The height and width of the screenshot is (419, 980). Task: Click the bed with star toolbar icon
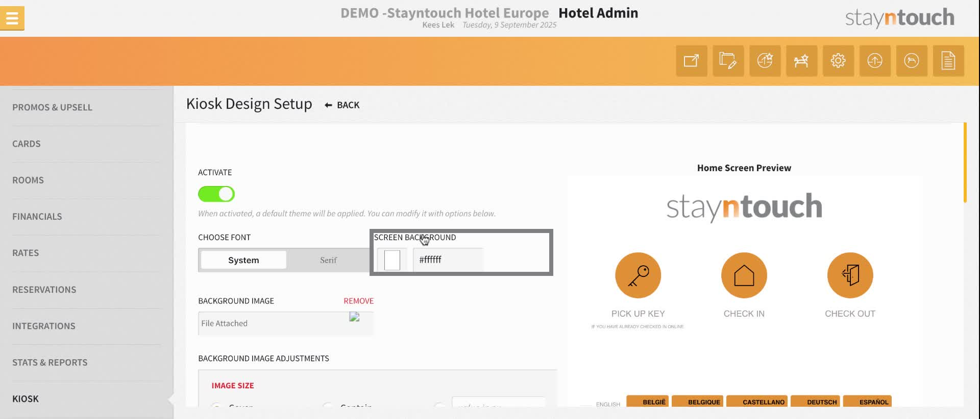pyautogui.click(x=802, y=61)
